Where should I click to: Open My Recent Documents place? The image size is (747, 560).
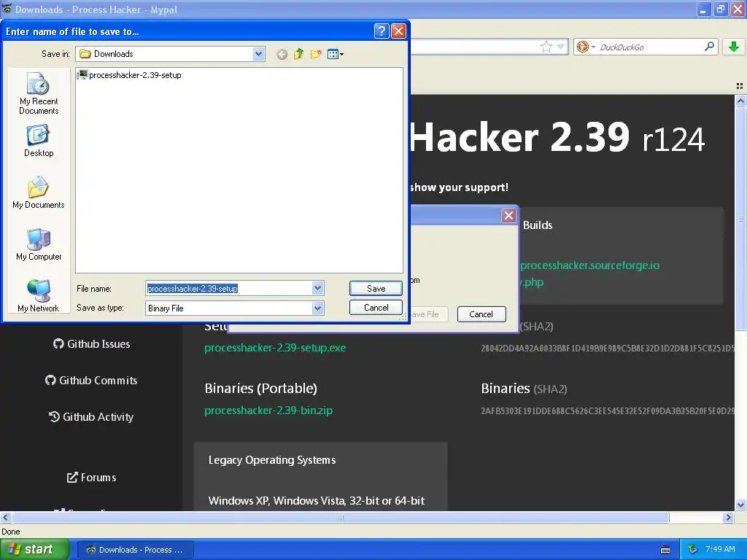[39, 93]
